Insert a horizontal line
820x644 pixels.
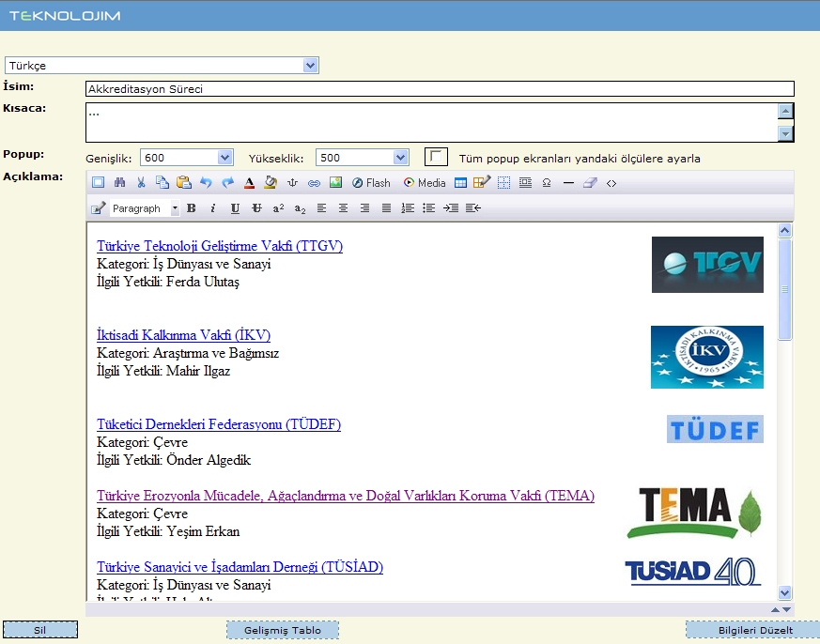pos(568,183)
